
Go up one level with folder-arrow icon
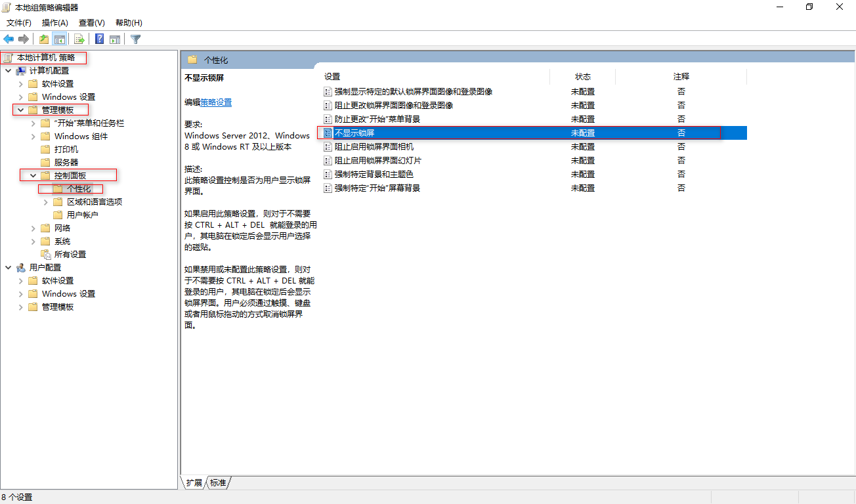pos(43,39)
